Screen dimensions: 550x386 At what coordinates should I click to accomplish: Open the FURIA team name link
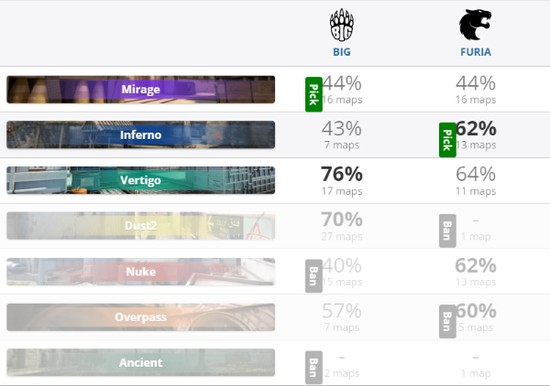(476, 52)
